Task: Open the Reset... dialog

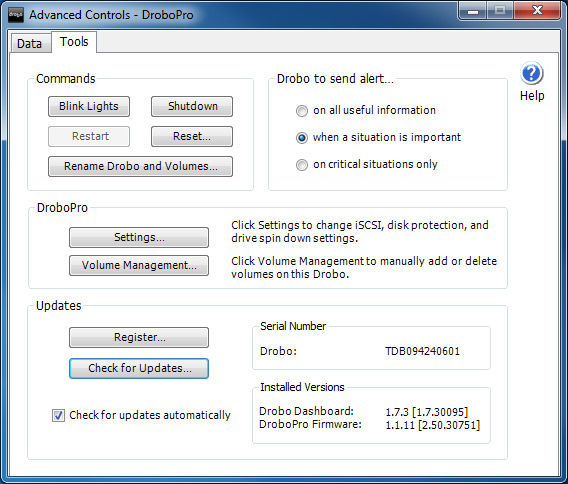Action: 192,136
